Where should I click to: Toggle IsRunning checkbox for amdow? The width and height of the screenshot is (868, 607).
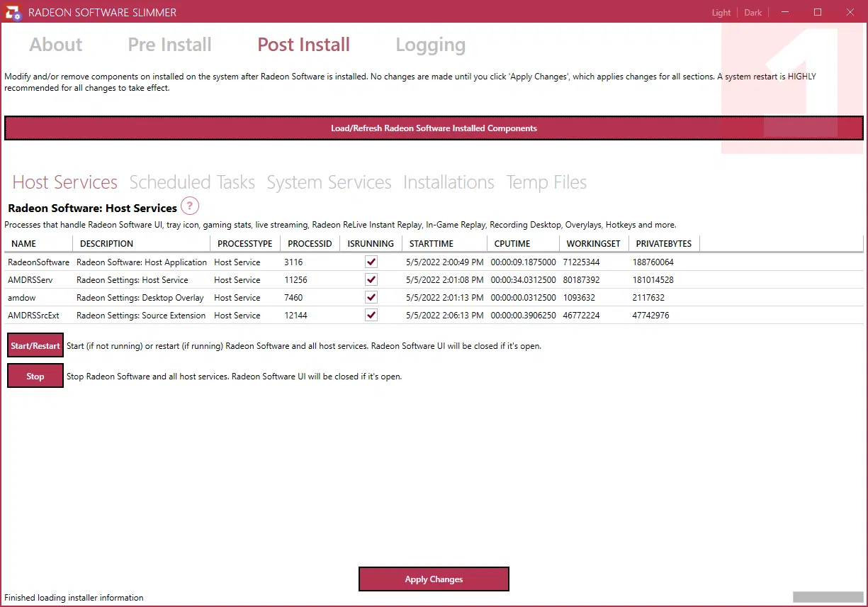pyautogui.click(x=371, y=297)
